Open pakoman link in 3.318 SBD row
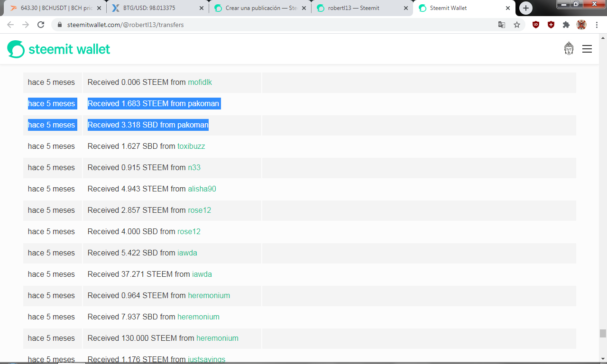This screenshot has height=364, width=607. point(193,125)
